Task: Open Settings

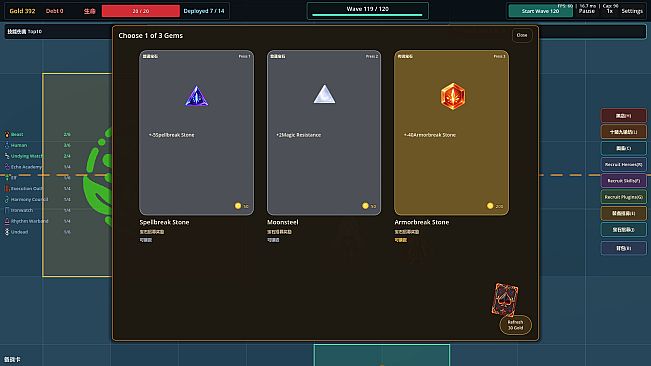Action: pyautogui.click(x=632, y=11)
